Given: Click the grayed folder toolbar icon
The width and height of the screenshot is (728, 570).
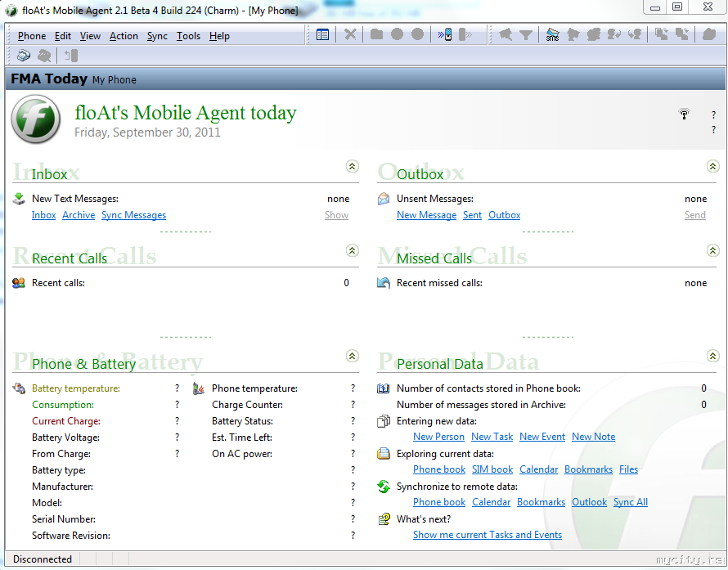Looking at the screenshot, I should 376,34.
